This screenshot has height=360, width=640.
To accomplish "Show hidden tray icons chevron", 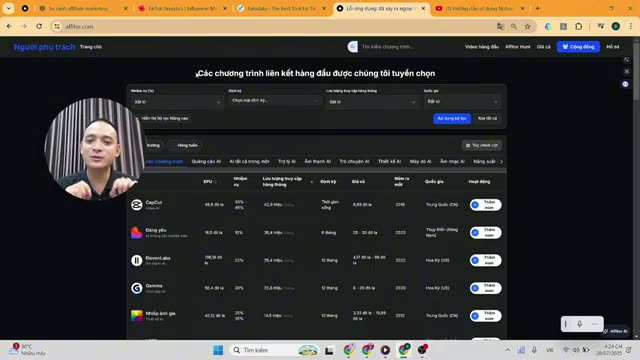I will tap(507, 350).
